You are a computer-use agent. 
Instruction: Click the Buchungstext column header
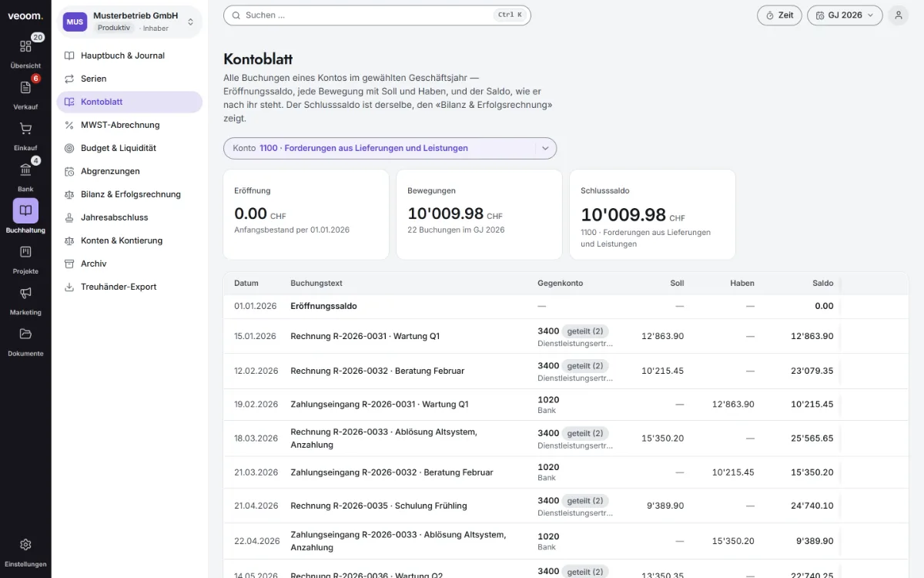click(316, 283)
